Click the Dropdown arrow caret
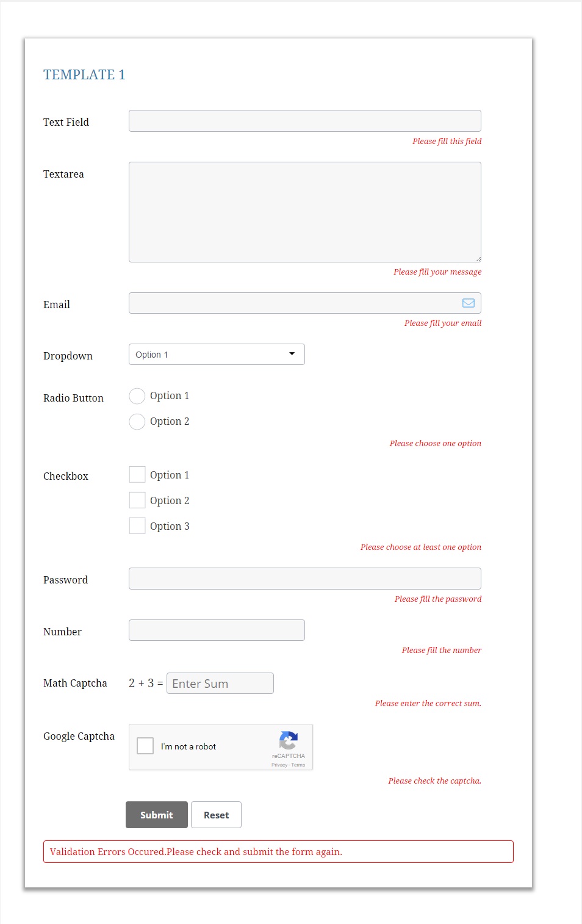 (x=292, y=354)
